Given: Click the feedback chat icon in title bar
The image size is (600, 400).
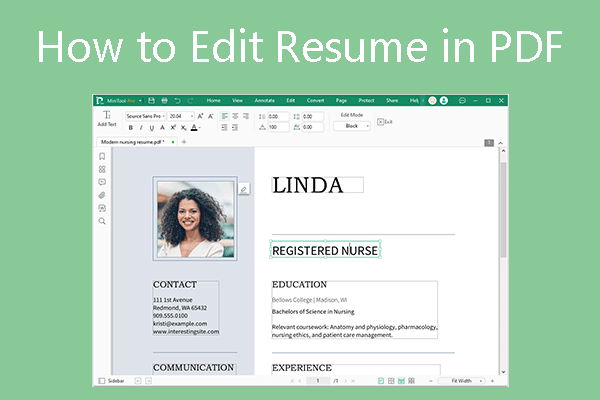Looking at the screenshot, I should [462, 100].
